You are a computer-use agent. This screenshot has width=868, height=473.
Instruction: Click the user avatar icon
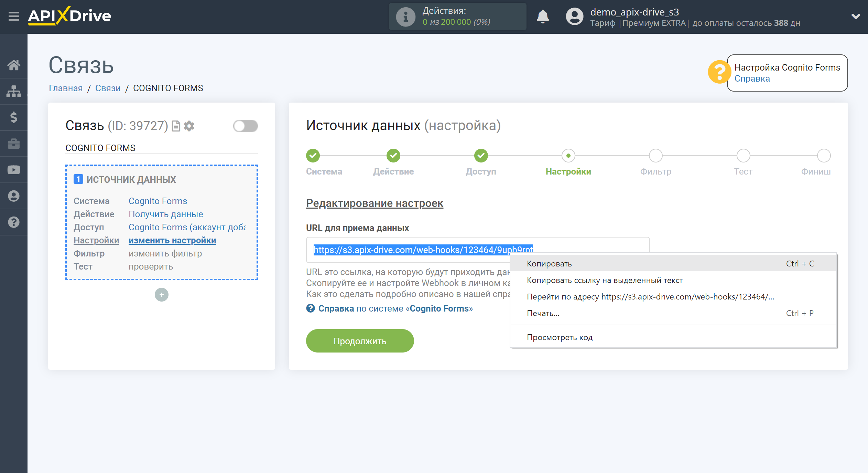[x=574, y=17]
